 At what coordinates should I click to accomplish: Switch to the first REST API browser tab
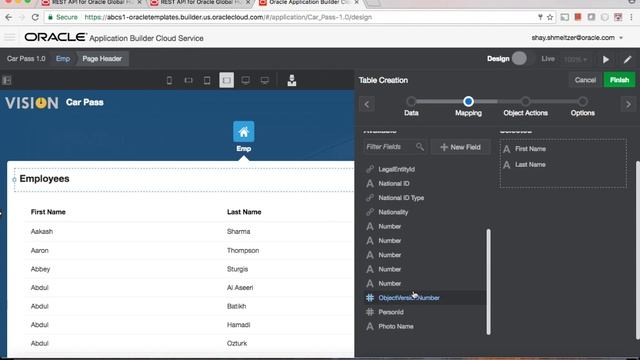[x=92, y=3]
